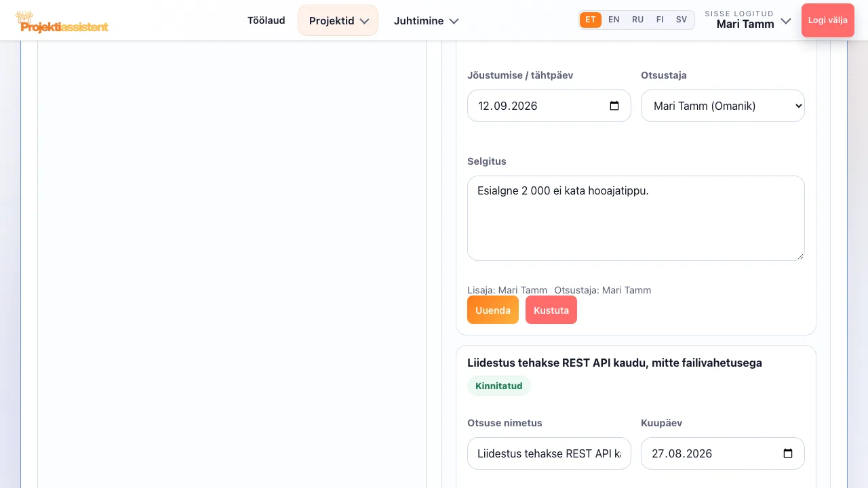Open calendar picker for 12.09.2026 date
Screen dimensions: 868x488
(x=614, y=106)
